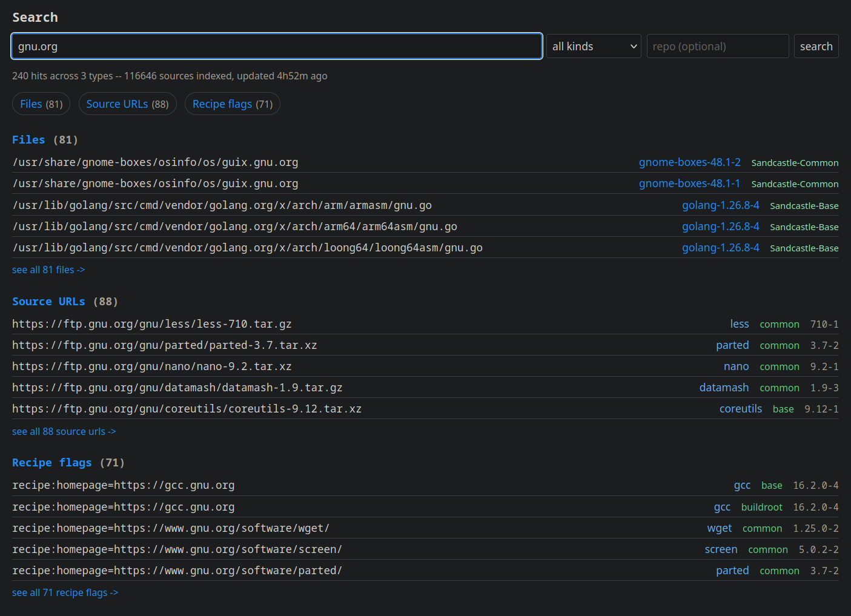Select the Recipe flags (71) filter pill
Screen dimensions: 851x616
(x=233, y=104)
